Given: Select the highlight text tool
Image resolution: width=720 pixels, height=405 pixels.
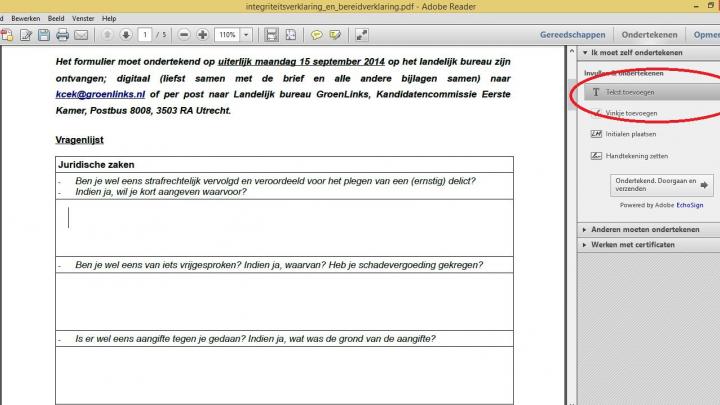Looking at the screenshot, I should coord(335,35).
